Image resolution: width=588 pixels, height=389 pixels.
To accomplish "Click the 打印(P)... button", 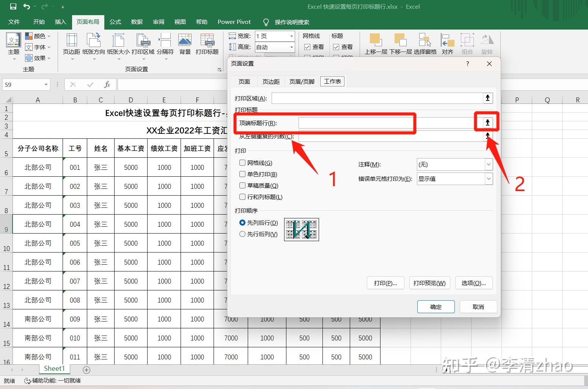I will [385, 283].
